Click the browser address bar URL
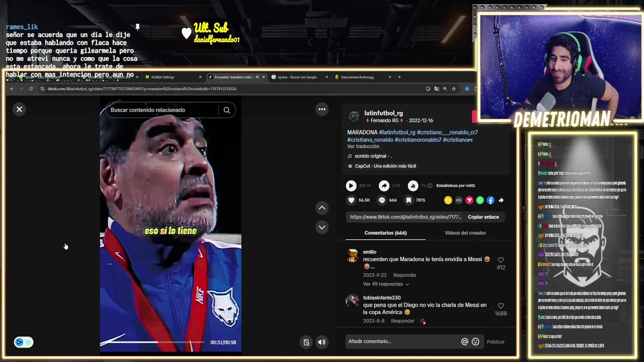644x362 pixels. [x=142, y=89]
